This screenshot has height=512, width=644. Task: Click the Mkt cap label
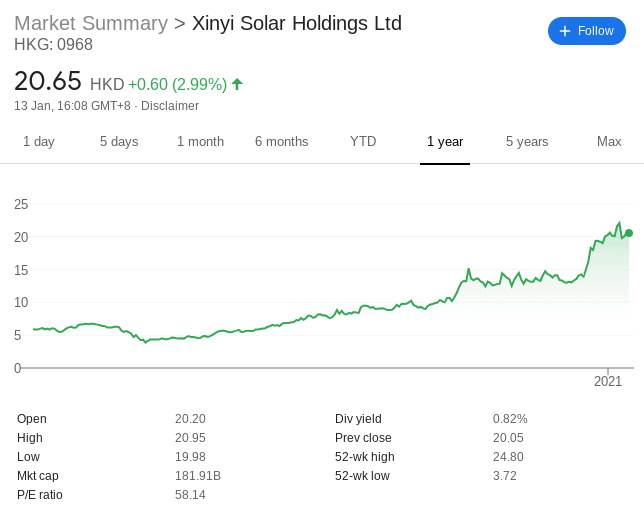pos(38,476)
